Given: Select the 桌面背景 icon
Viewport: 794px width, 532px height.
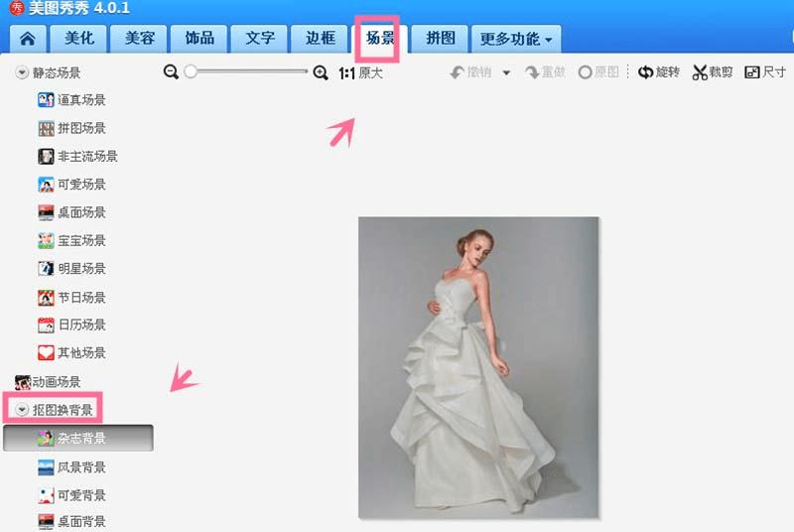Looking at the screenshot, I should pos(46,521).
